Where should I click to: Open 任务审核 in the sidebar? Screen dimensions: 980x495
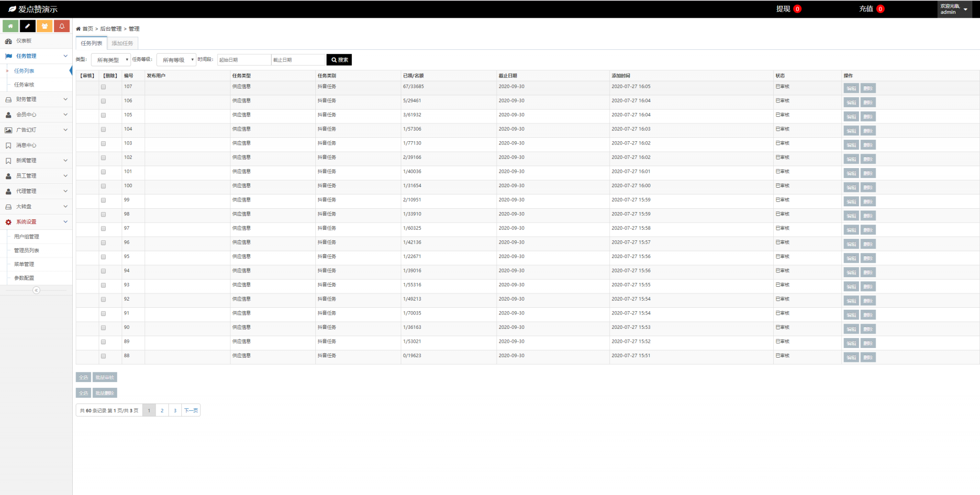24,85
